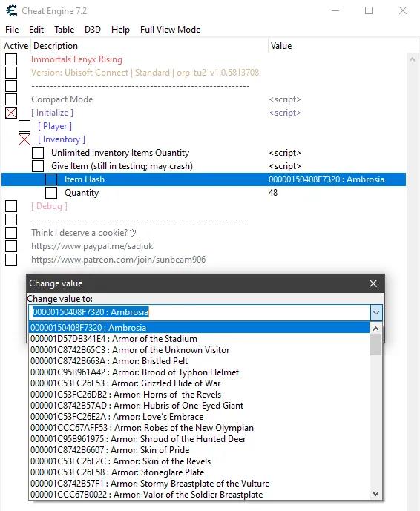The height and width of the screenshot is (511, 420).
Task: Open the Change value combo box arrow
Action: 376,312
